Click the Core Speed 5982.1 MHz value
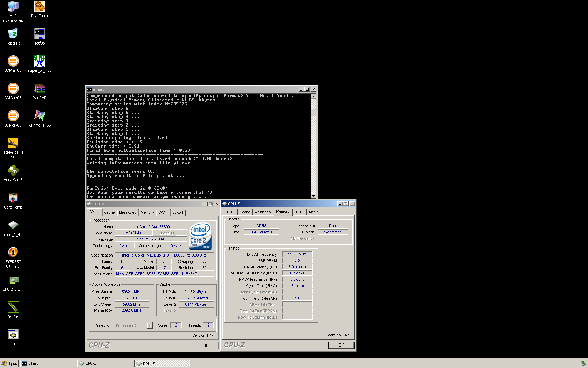Image resolution: width=588 pixels, height=368 pixels. coord(132,292)
